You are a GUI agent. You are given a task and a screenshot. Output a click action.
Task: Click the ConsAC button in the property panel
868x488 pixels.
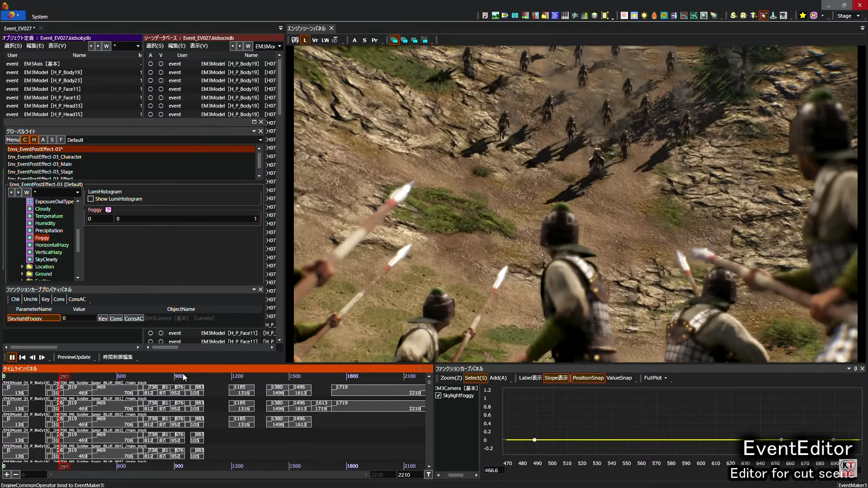tap(134, 319)
